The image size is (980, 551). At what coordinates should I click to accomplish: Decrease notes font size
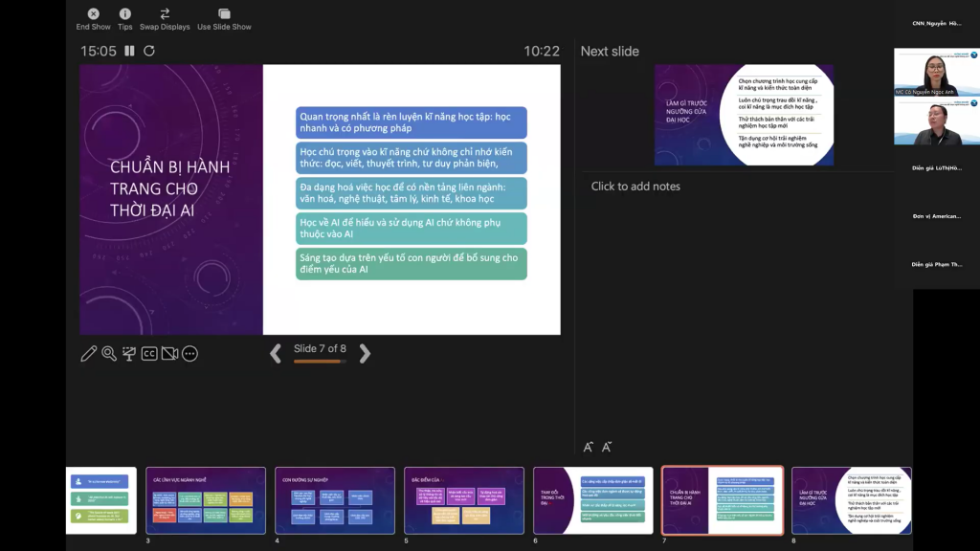pos(607,447)
